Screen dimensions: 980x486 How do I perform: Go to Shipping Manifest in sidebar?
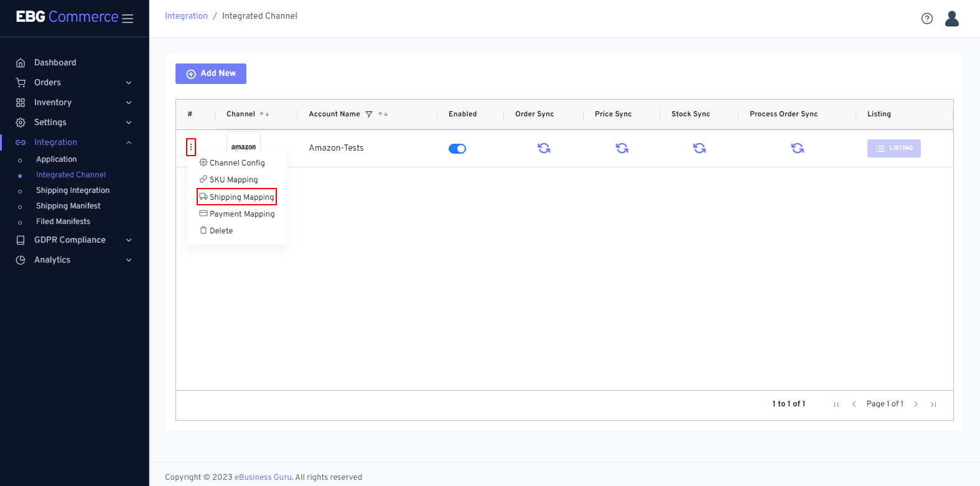click(68, 206)
